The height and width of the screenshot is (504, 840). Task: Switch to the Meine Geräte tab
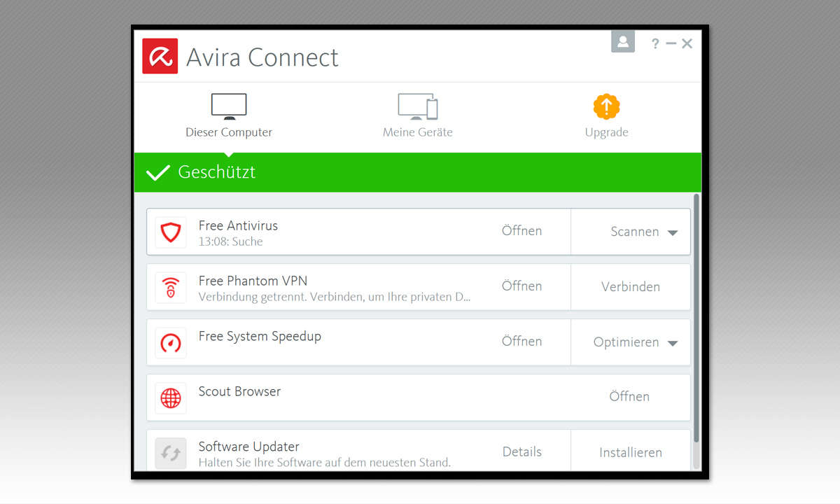418,116
